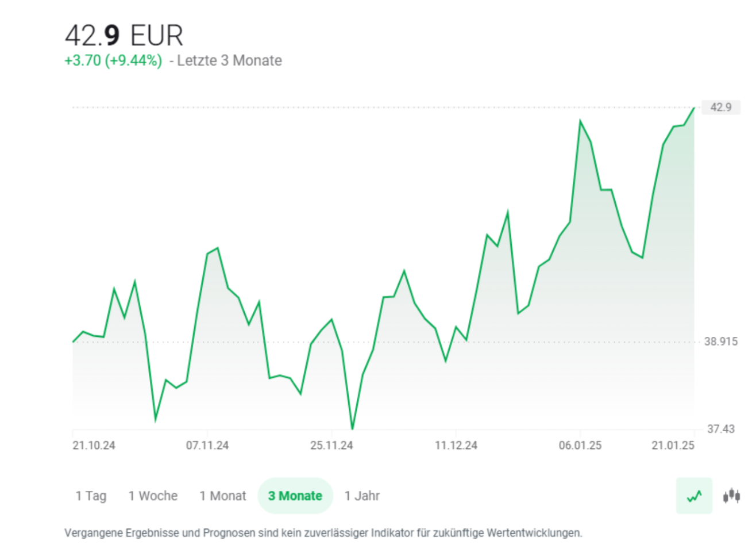Keep the 3 Monate range selected
This screenshot has height=556, width=756.
(x=295, y=495)
